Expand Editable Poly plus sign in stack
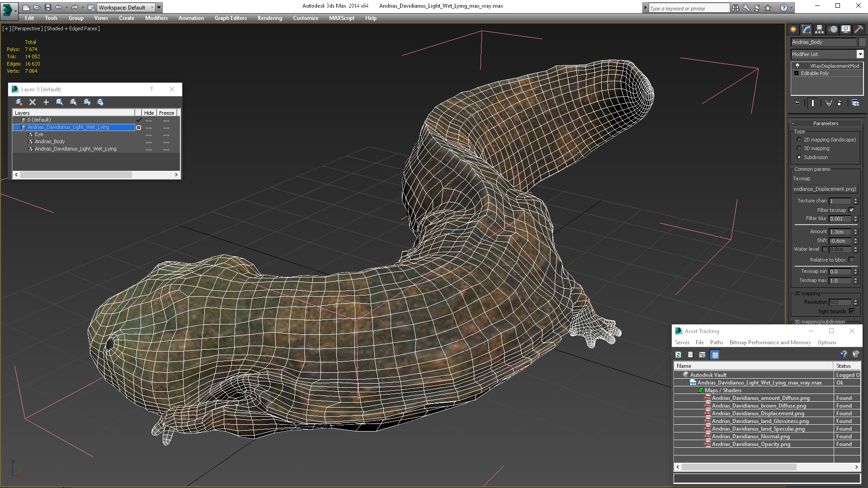This screenshot has height=488, width=868. (x=796, y=73)
